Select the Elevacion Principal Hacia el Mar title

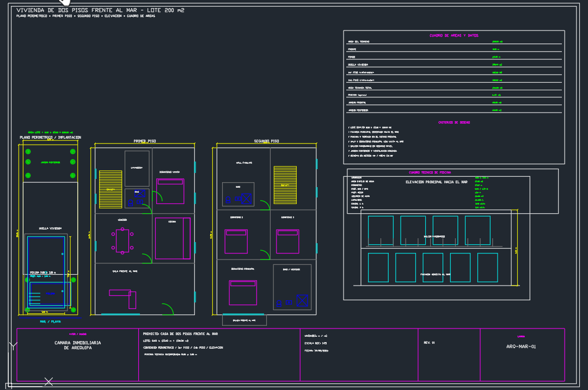click(x=437, y=182)
